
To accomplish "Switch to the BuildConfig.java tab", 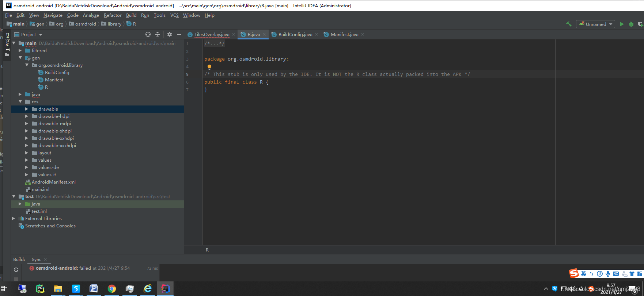I will [295, 35].
